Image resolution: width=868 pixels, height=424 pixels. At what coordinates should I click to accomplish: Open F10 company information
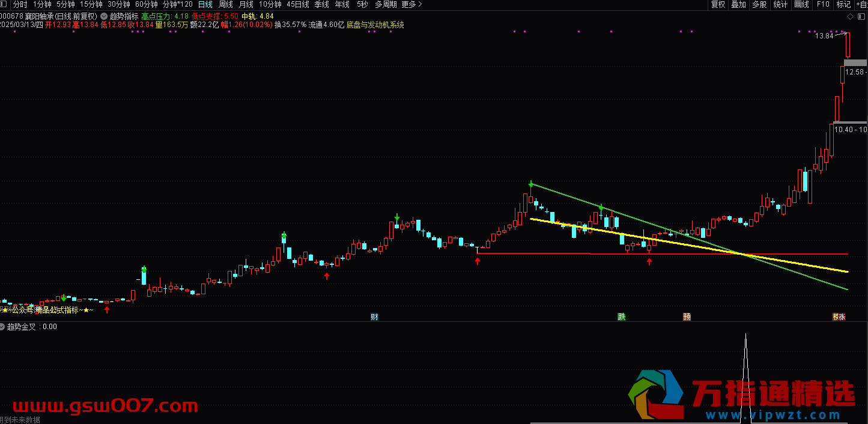point(822,4)
